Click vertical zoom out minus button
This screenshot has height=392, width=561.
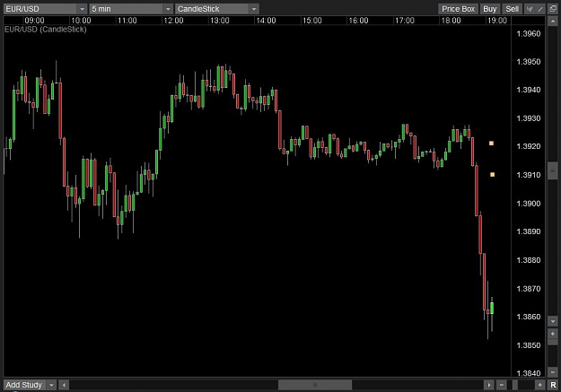point(552,372)
